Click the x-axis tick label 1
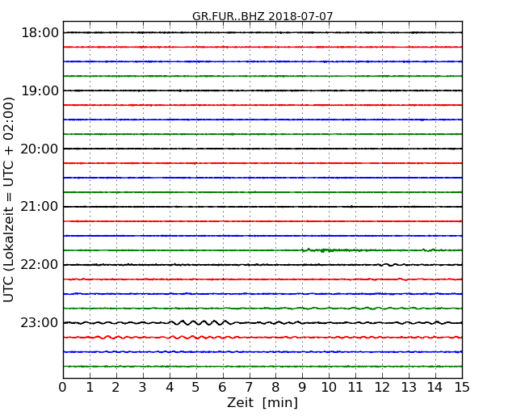Screen dimensions: 525x420 [90, 388]
